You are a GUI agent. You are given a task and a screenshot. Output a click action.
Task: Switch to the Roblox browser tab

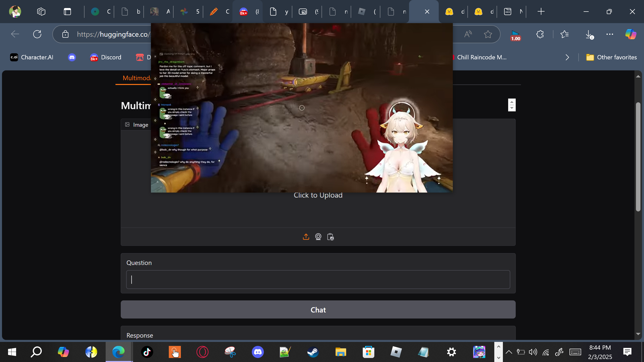[x=366, y=12]
